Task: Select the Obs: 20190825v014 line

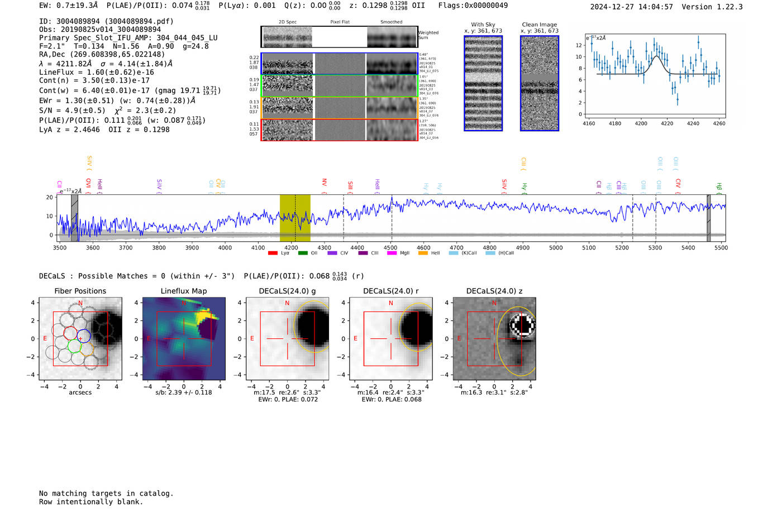Action: 100,30
